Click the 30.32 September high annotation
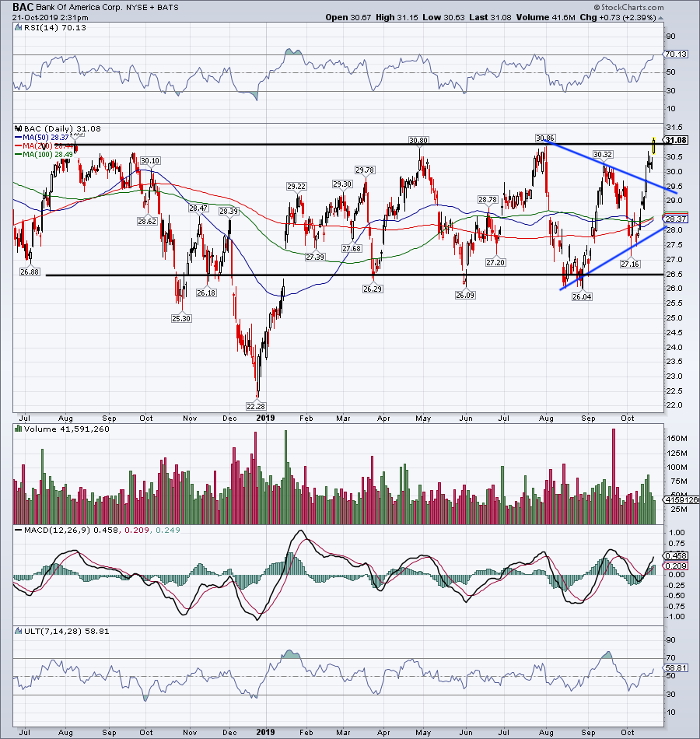Image resolution: width=700 pixels, height=739 pixels. (x=603, y=155)
